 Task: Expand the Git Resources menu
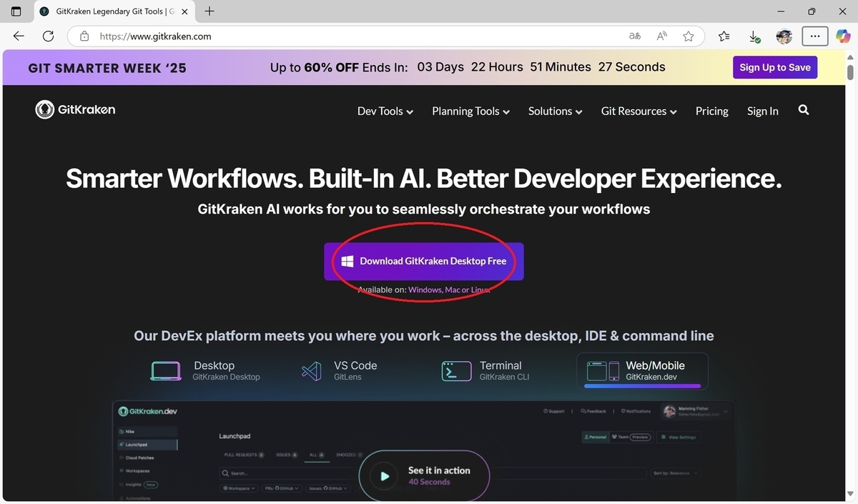[x=638, y=111]
